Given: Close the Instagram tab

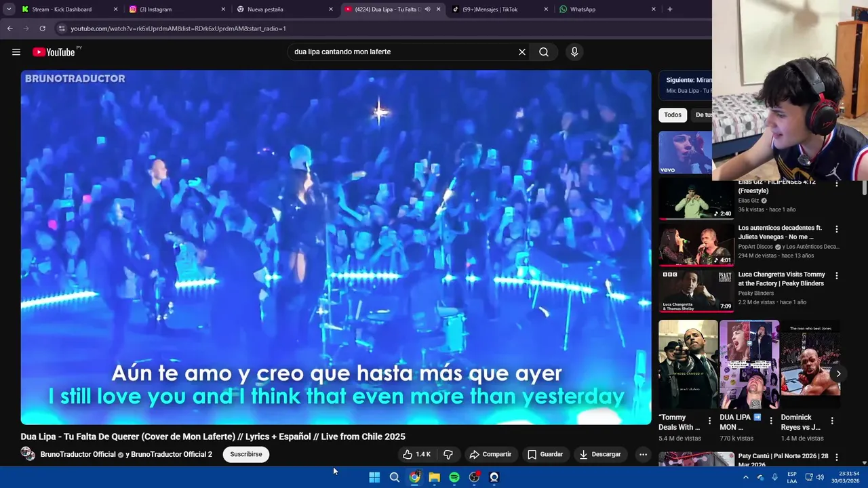Looking at the screenshot, I should tap(223, 9).
